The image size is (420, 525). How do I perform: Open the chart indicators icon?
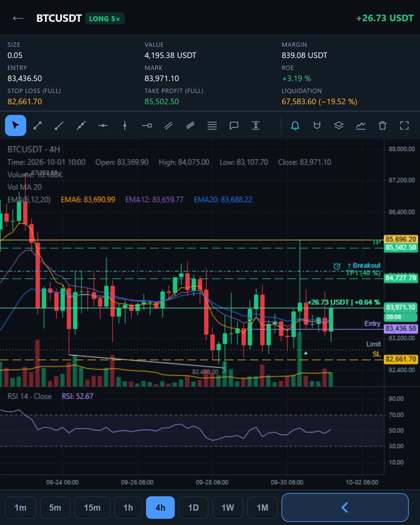pos(361,125)
